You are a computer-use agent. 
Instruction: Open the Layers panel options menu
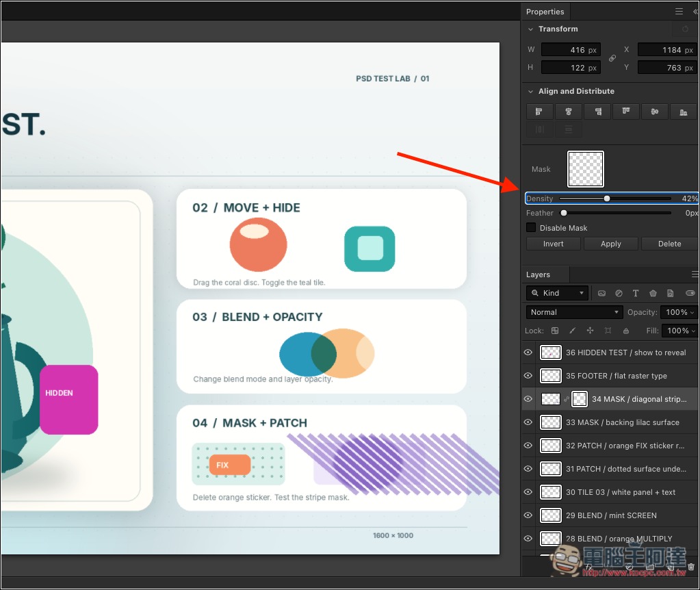point(695,274)
